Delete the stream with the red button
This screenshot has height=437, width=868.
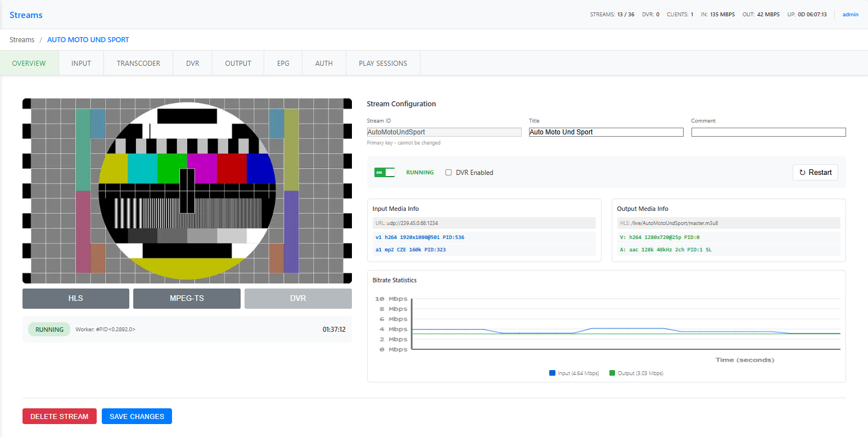tap(60, 416)
